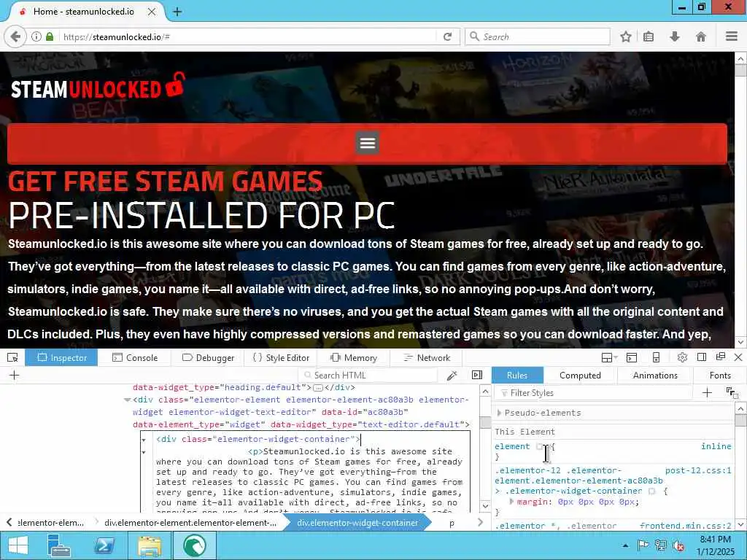This screenshot has height=560, width=747.
Task: Dock developer tools to the side
Action: point(701,357)
